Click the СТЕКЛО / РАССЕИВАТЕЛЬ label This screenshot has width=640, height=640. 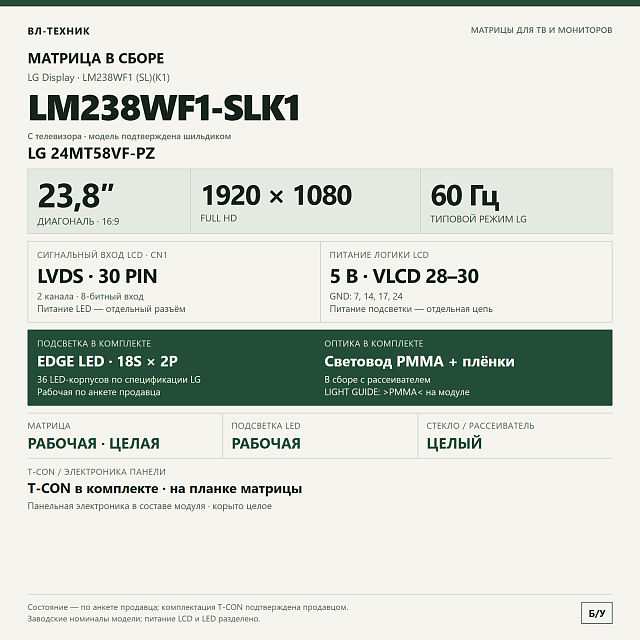pyautogui.click(x=480, y=426)
